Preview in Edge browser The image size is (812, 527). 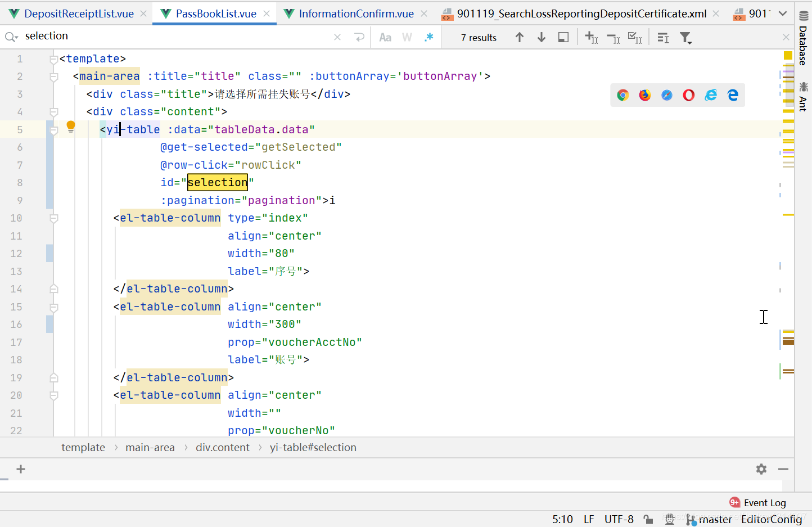[733, 95]
